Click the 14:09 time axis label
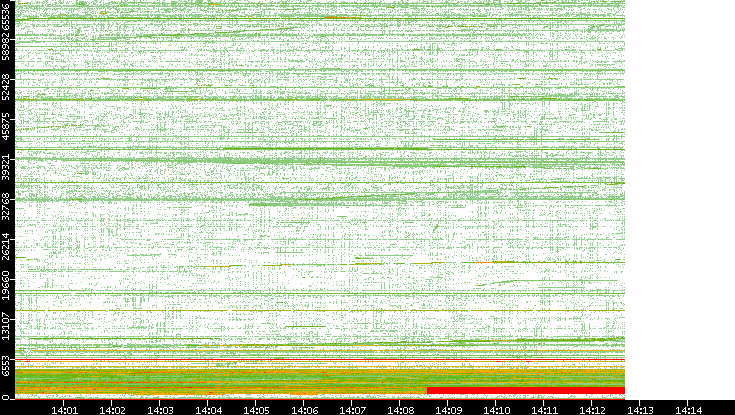735x415 pixels. [x=448, y=410]
